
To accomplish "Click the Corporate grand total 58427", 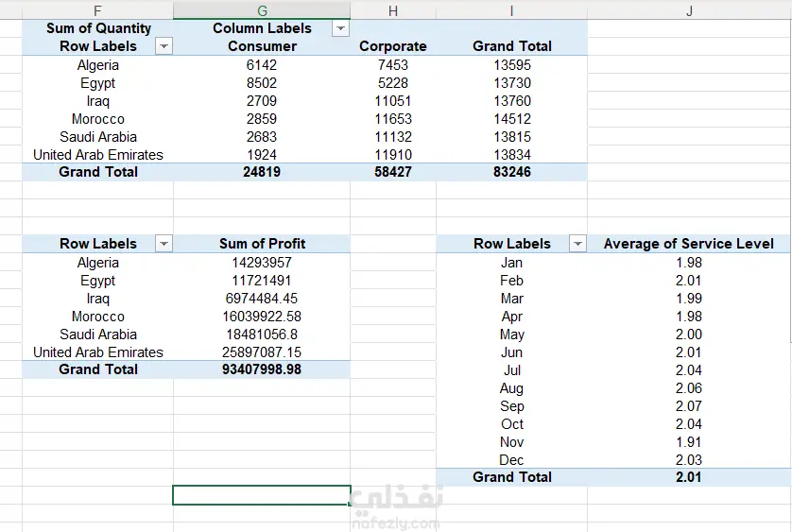I will [393, 172].
